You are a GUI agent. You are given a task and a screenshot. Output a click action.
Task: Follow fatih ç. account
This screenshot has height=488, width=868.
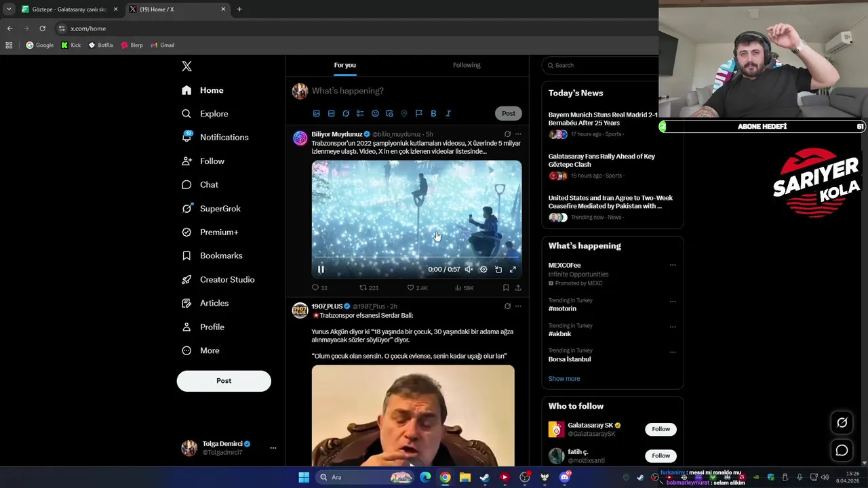(x=660, y=455)
